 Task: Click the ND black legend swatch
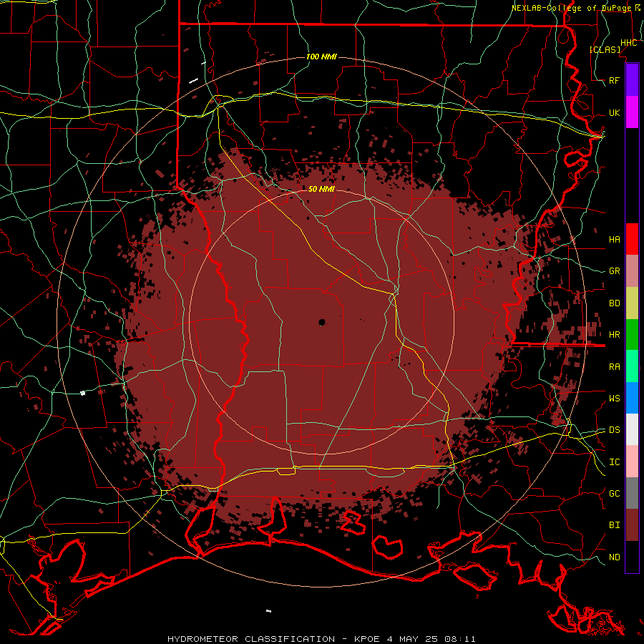[632, 557]
